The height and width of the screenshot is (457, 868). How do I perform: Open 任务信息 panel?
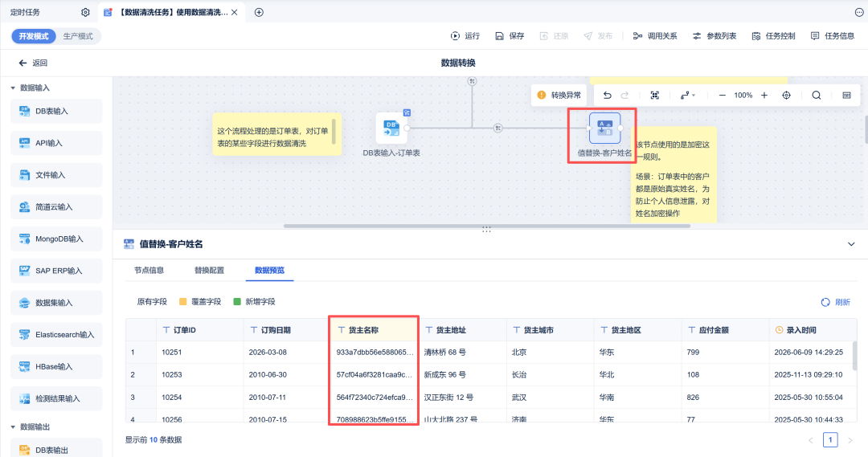[833, 36]
